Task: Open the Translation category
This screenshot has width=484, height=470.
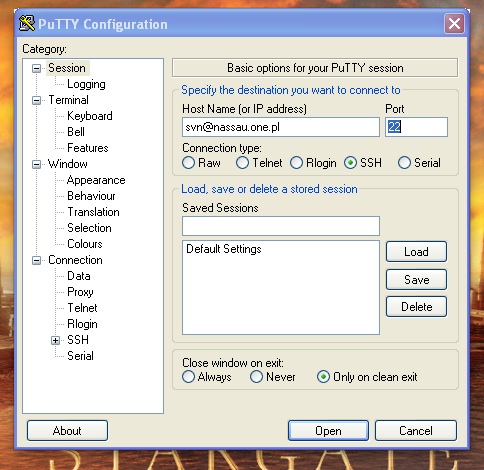Action: pyautogui.click(x=93, y=212)
